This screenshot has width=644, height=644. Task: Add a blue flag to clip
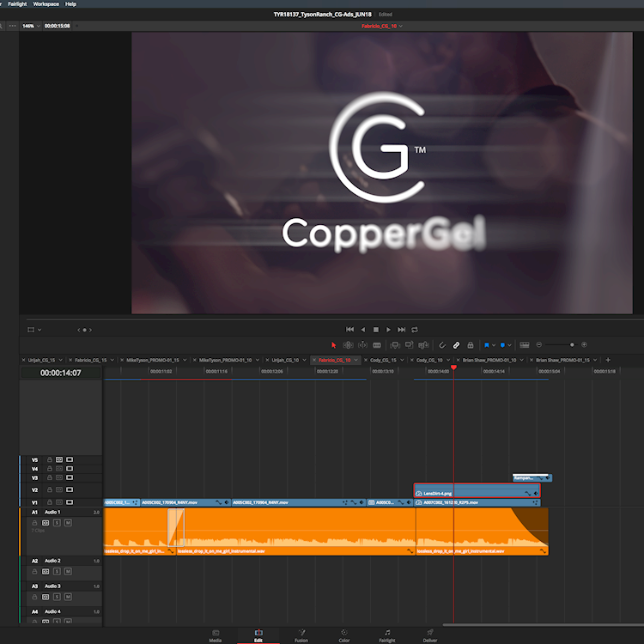coord(487,345)
